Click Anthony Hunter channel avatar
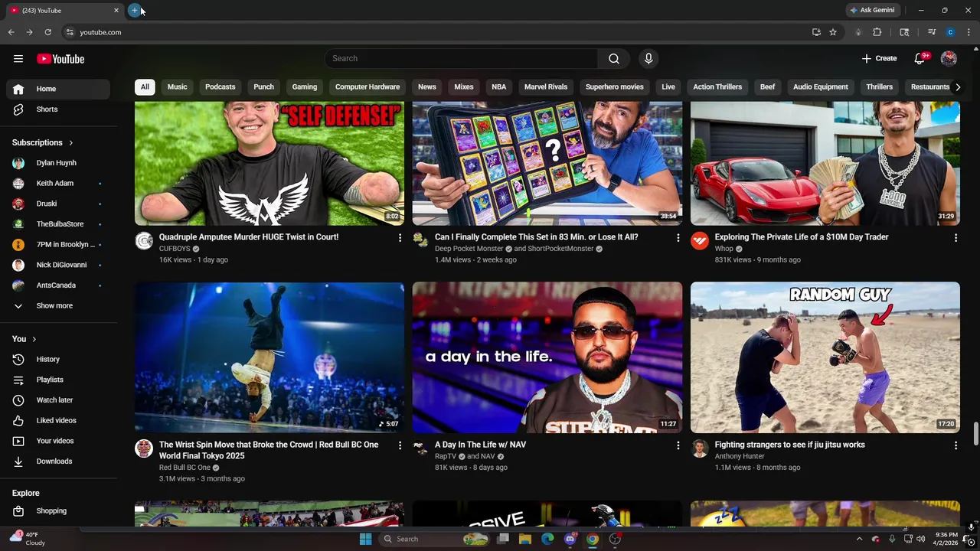This screenshot has width=980, height=551. (700, 449)
